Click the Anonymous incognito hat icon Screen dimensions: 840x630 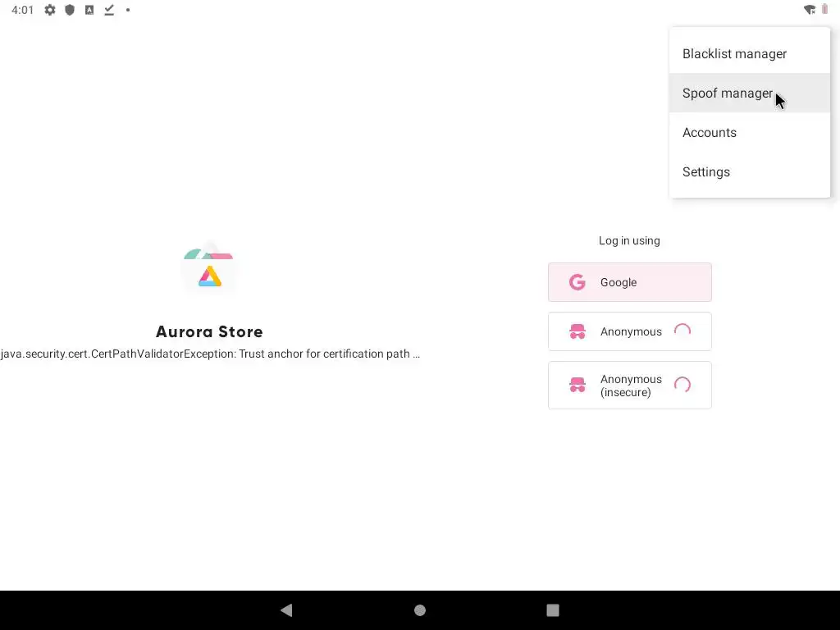(x=577, y=331)
